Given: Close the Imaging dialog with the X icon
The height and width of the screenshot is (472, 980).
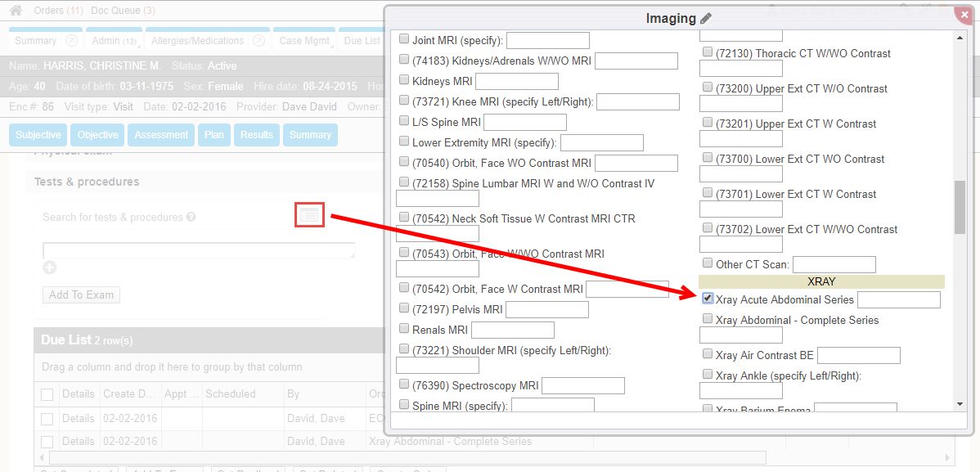Looking at the screenshot, I should pos(962,12).
